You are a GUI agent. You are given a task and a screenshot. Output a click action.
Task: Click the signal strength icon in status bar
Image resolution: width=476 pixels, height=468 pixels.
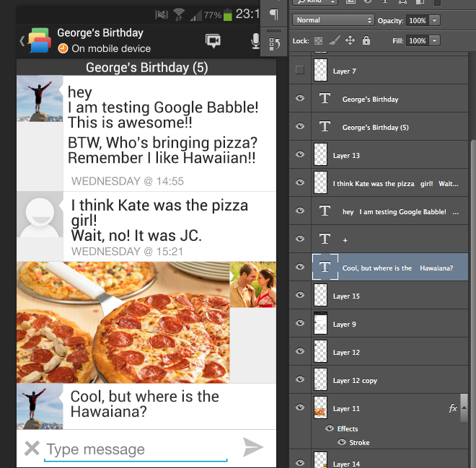click(196, 15)
